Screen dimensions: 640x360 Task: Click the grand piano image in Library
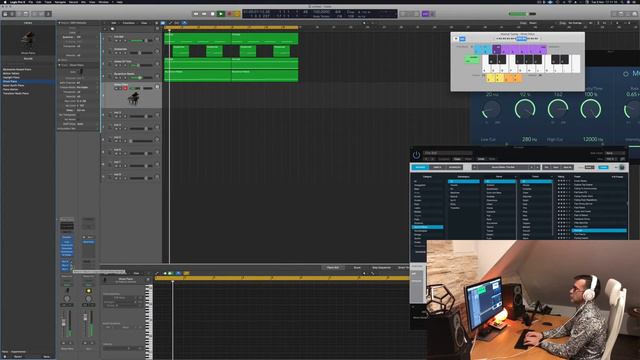click(28, 40)
